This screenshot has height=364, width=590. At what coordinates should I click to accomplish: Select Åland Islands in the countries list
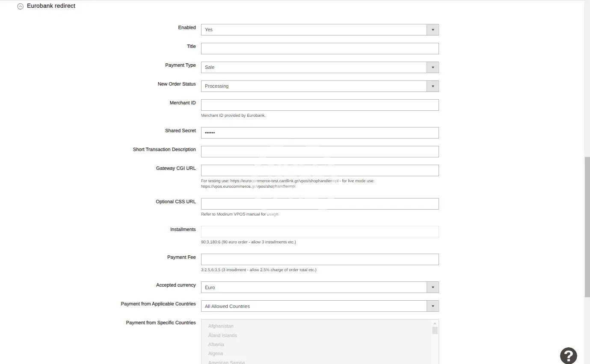tap(222, 335)
